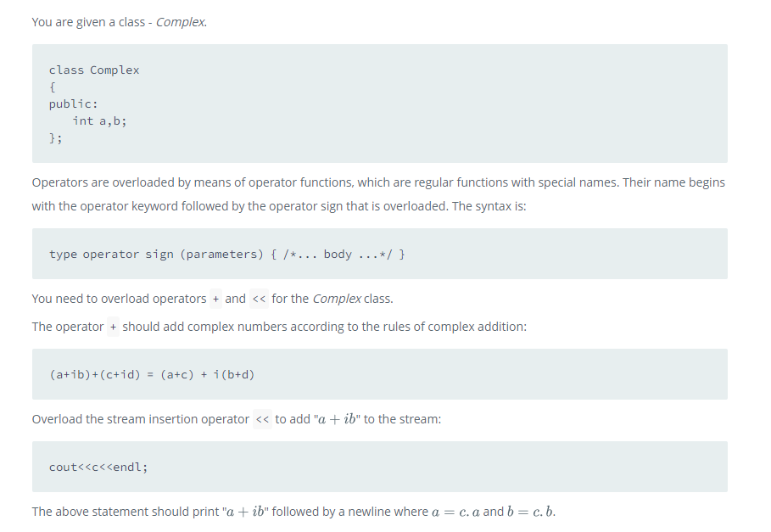The width and height of the screenshot is (771, 532).
Task: Click the inline '+' after 'The operator'
Action: 113,327
